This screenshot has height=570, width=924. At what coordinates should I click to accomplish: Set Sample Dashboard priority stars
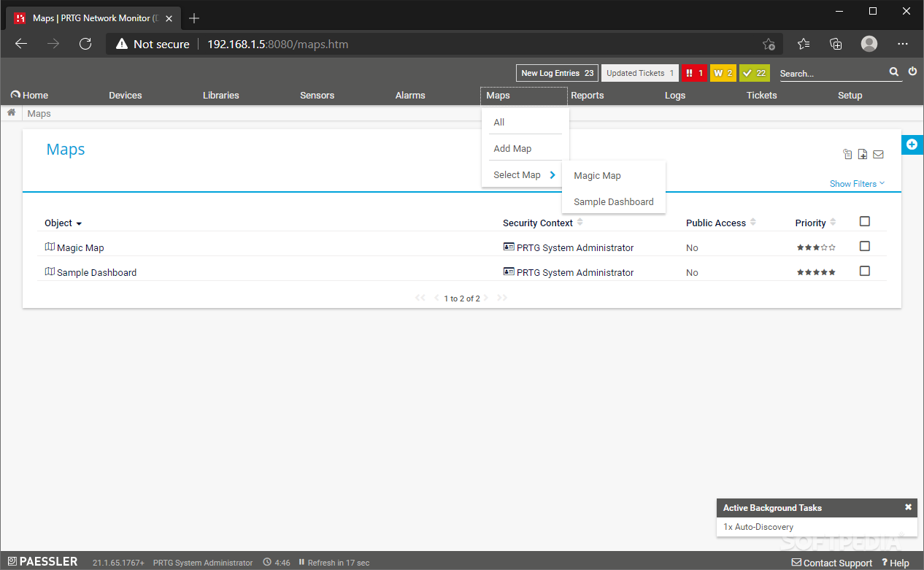[x=816, y=272]
